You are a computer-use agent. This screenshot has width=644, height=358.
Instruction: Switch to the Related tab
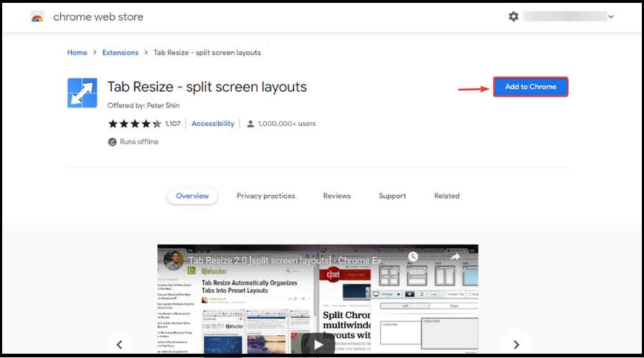pos(447,196)
